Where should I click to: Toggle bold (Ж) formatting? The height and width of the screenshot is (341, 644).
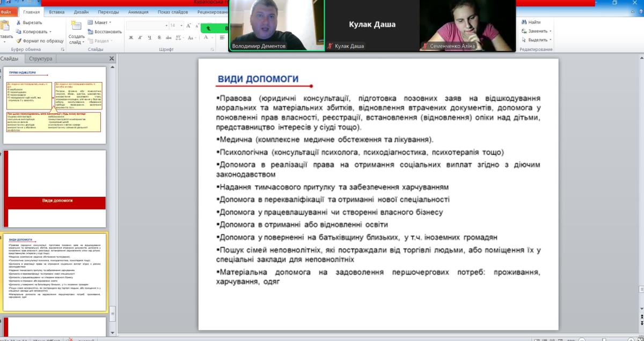coord(131,38)
